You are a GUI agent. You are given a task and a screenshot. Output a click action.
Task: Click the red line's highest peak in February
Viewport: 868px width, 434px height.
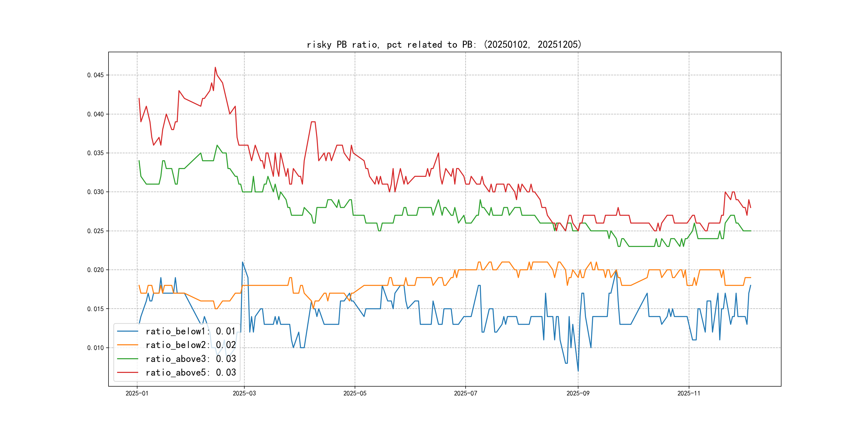click(215, 68)
